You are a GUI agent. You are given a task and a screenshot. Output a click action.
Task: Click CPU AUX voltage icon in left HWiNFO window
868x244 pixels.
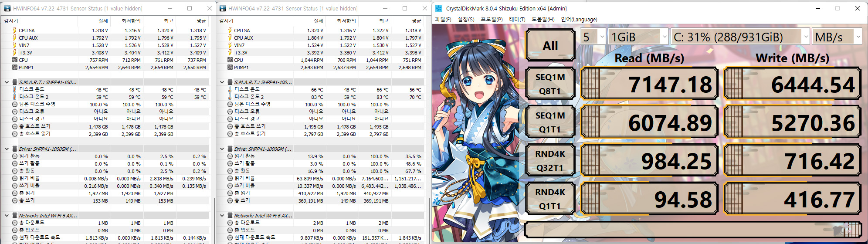coord(14,38)
